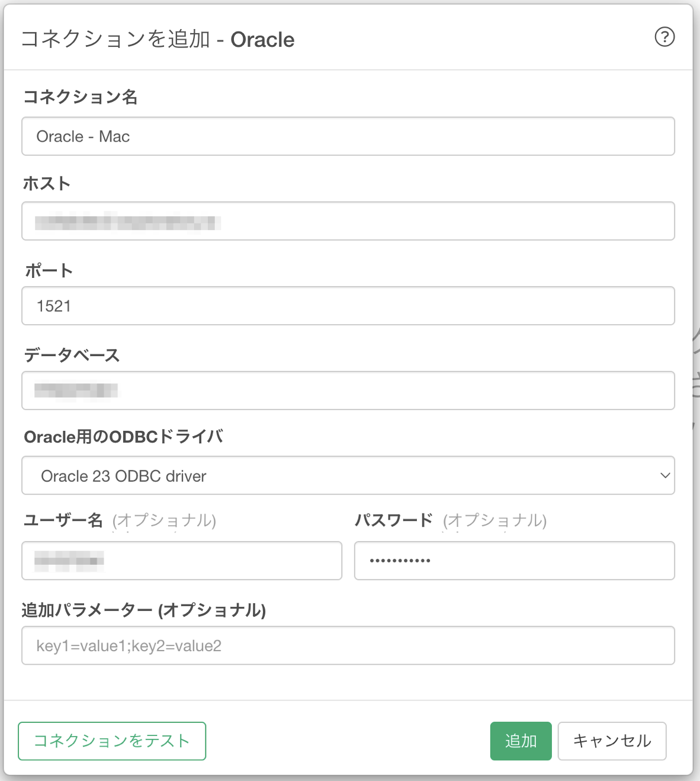Click the 追加パラメーター field with key1=value1 placeholder
Image resolution: width=700 pixels, height=781 pixels.
coord(348,645)
